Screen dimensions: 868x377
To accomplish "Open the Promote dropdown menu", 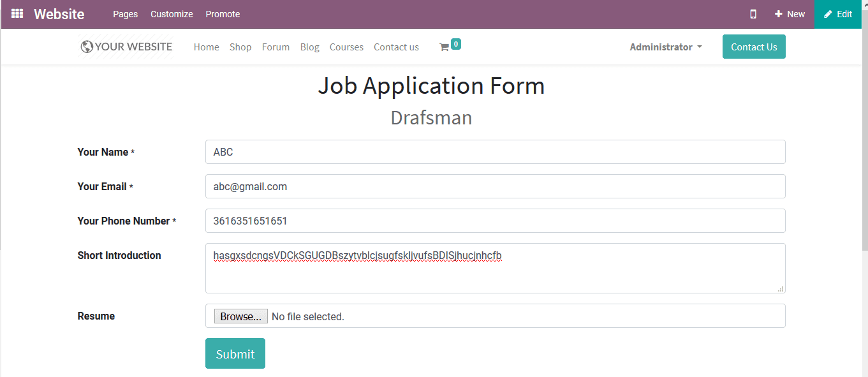I will 222,13.
